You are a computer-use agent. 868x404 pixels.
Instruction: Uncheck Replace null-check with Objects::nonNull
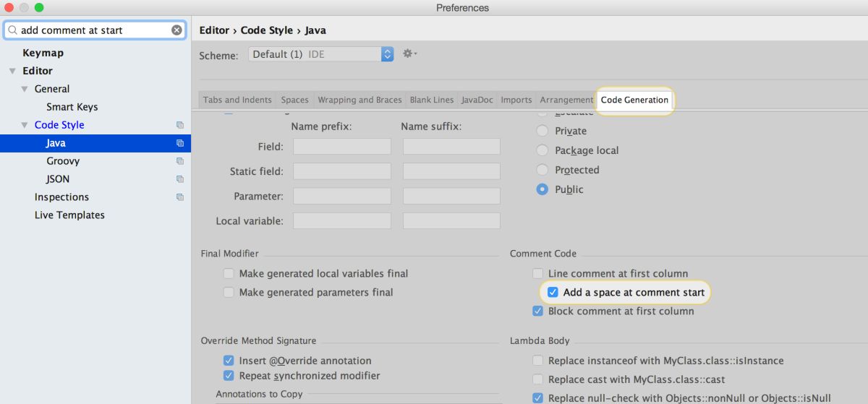pyautogui.click(x=537, y=398)
